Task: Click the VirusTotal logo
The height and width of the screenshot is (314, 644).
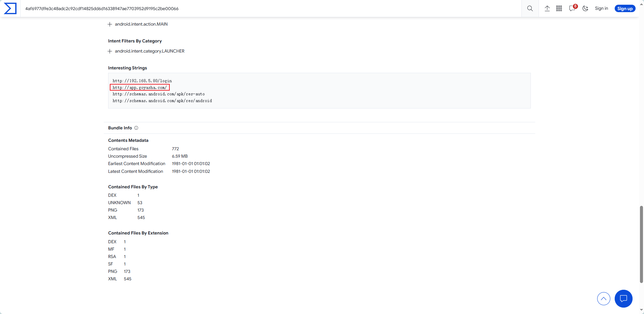Action: [10, 8]
